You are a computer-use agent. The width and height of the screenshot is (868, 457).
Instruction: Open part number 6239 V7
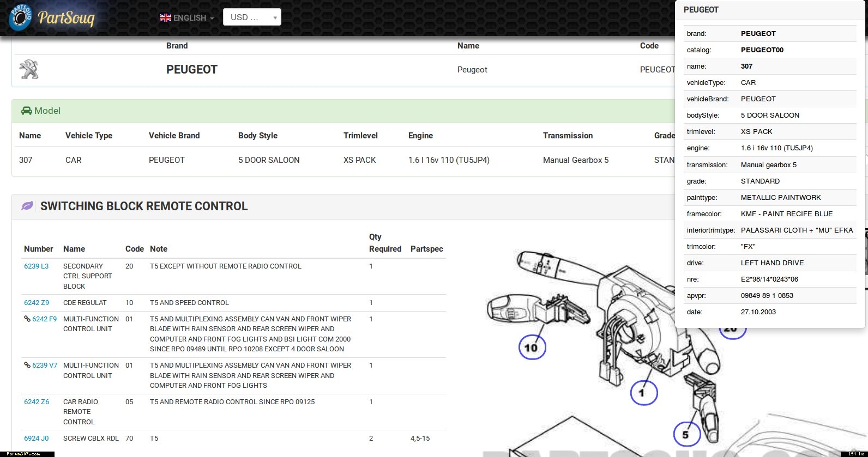(x=45, y=365)
